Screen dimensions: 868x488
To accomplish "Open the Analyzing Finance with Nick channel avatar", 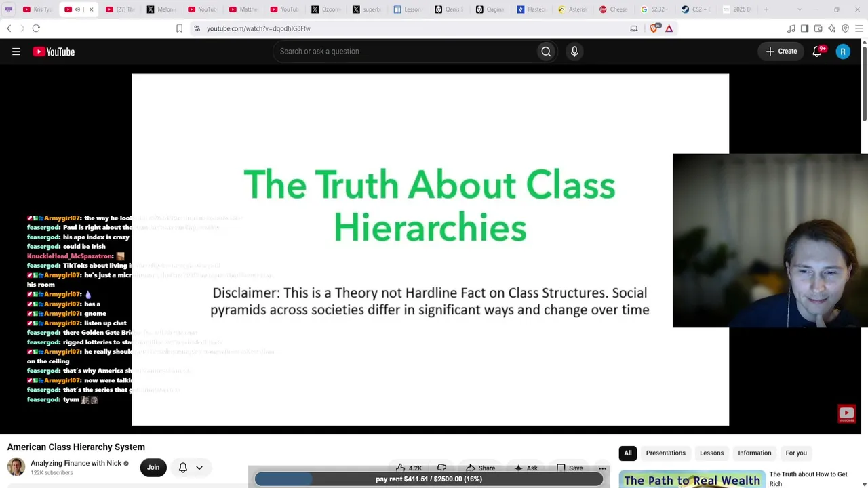I will point(16,467).
